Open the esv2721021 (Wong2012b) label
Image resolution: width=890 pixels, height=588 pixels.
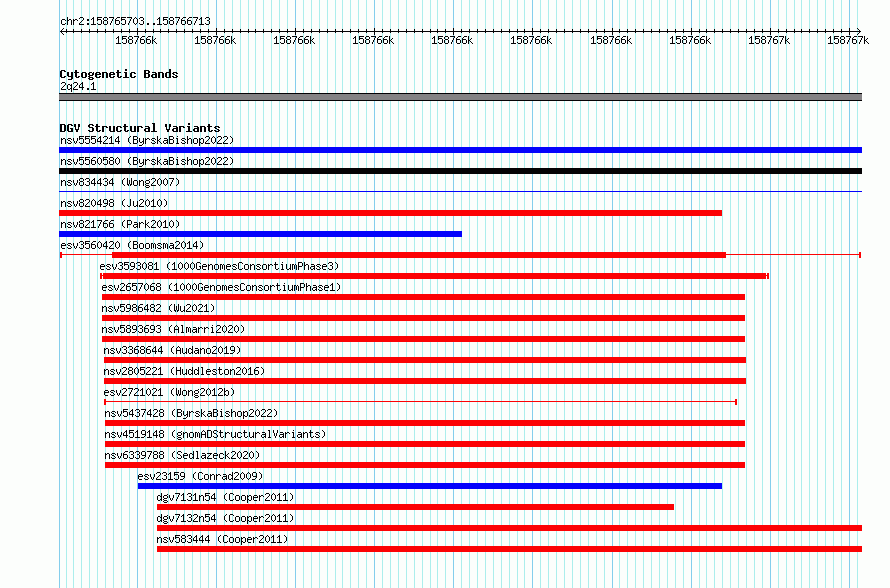169,392
